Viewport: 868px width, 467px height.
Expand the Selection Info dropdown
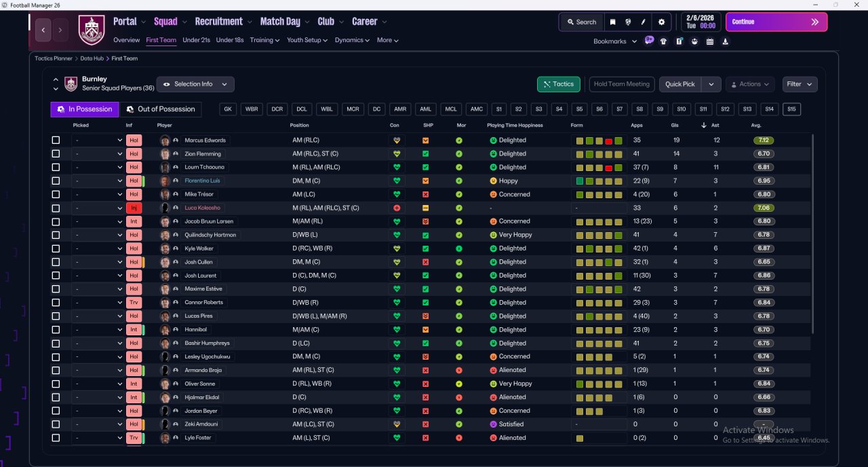pyautogui.click(x=195, y=84)
